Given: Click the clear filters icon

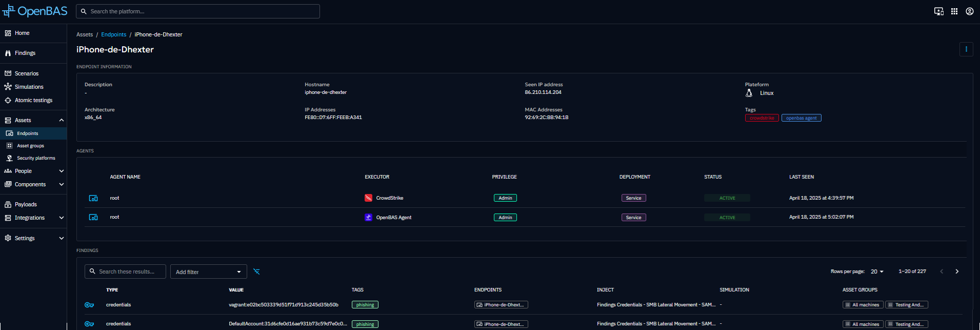Looking at the screenshot, I should pyautogui.click(x=256, y=271).
